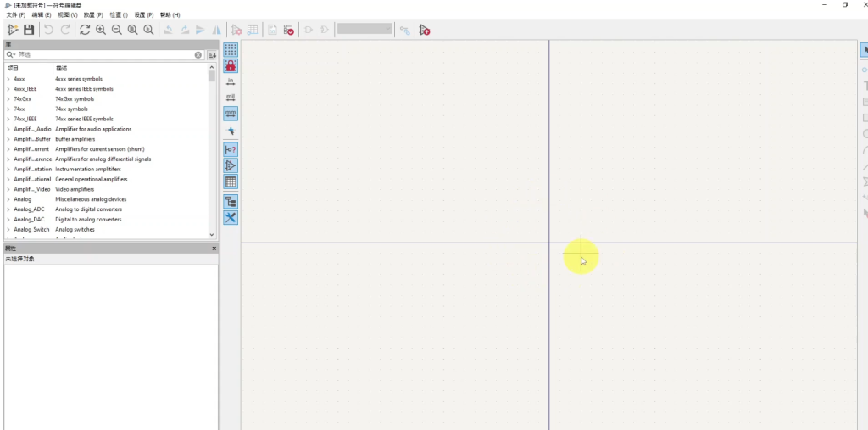
Task: Expand the 4xxx library
Action: tap(8, 79)
